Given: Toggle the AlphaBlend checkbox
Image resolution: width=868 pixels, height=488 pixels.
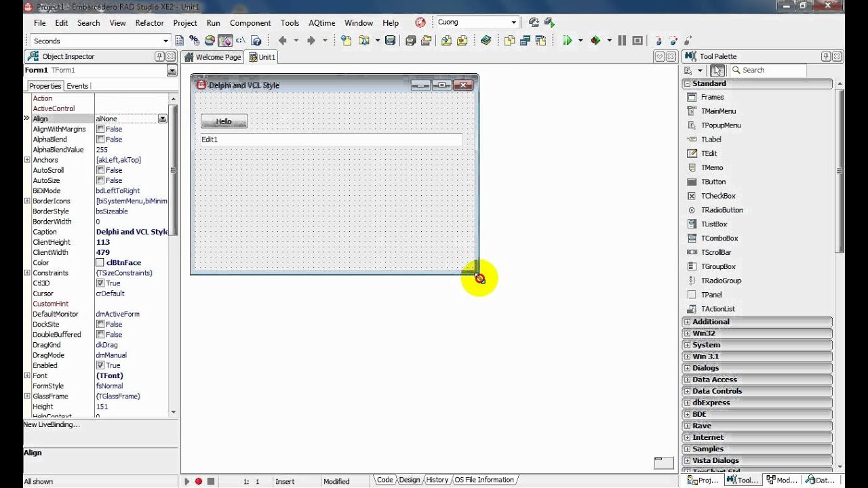Looking at the screenshot, I should coord(100,139).
